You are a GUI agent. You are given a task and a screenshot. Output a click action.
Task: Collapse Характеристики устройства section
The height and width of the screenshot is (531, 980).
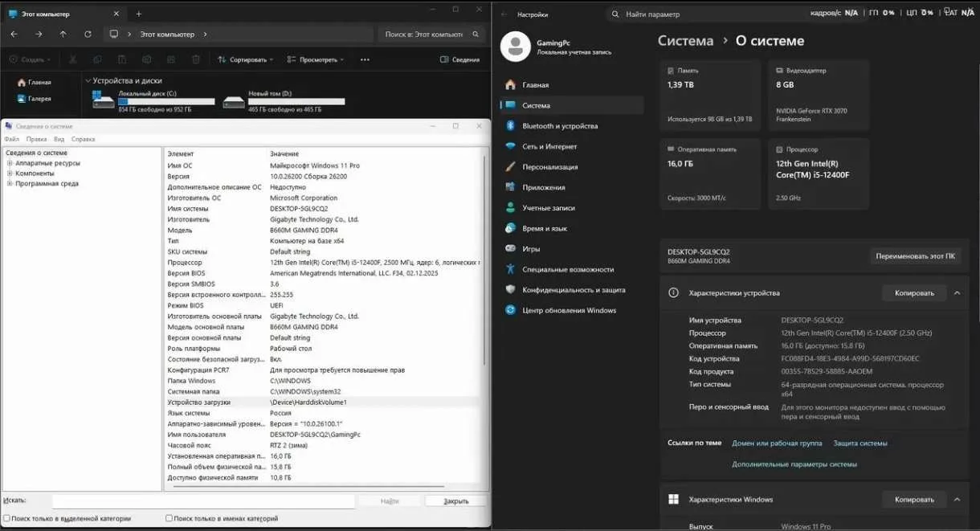click(958, 293)
